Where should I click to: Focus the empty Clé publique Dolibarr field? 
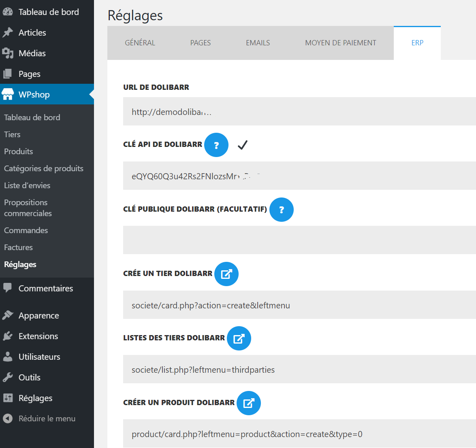click(x=300, y=240)
